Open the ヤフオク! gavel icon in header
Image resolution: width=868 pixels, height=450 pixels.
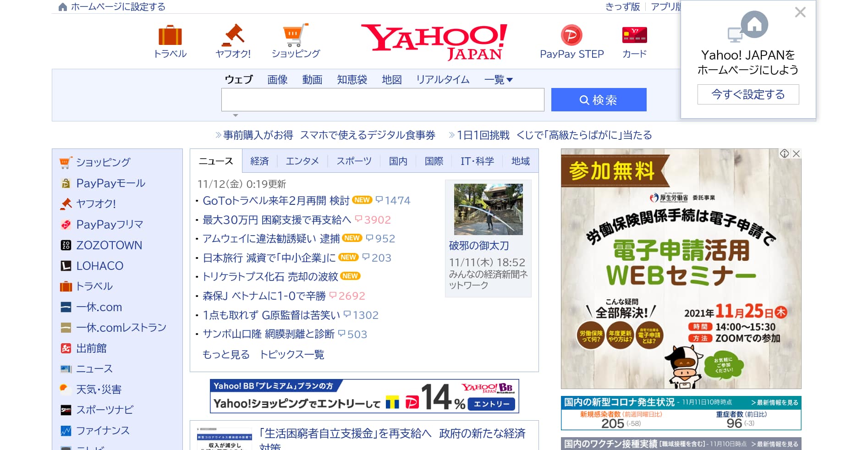(x=233, y=35)
